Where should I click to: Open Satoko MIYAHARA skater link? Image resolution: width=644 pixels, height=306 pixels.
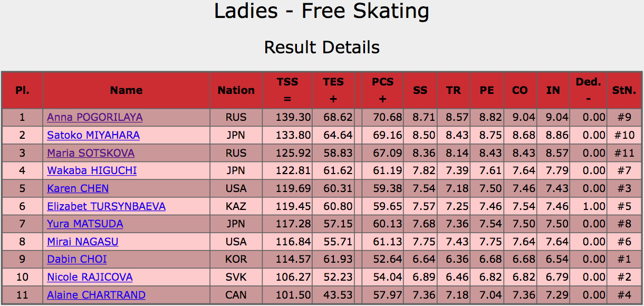[x=93, y=135]
